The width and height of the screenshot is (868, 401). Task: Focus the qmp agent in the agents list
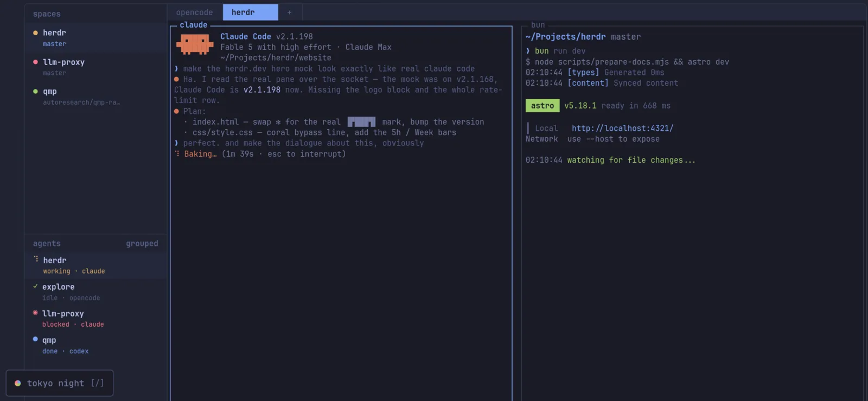[x=95, y=345]
